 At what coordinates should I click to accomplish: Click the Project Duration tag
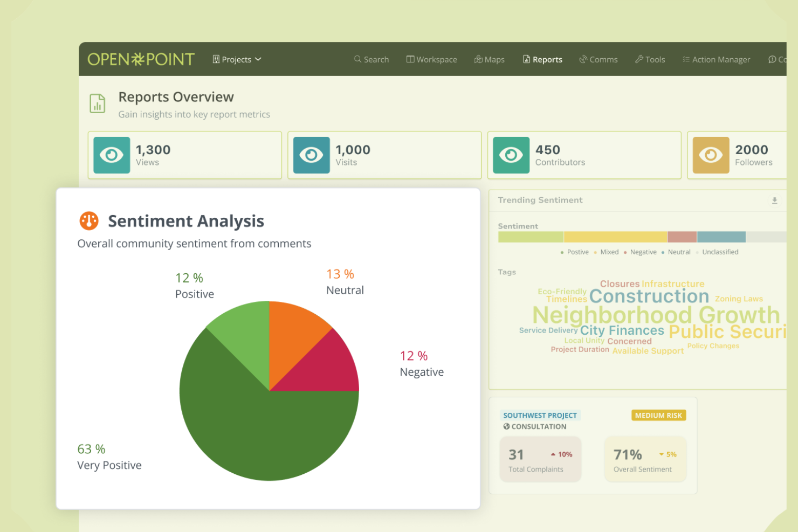coord(580,349)
